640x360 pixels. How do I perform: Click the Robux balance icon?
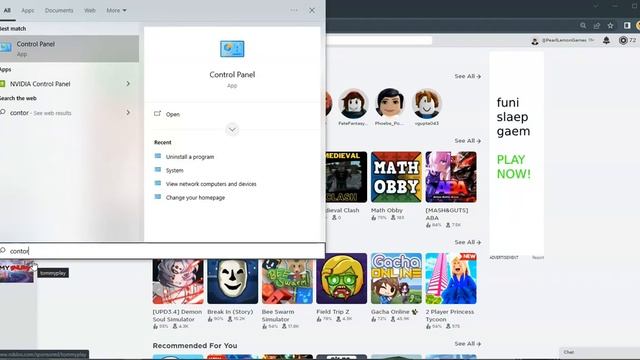(x=623, y=40)
